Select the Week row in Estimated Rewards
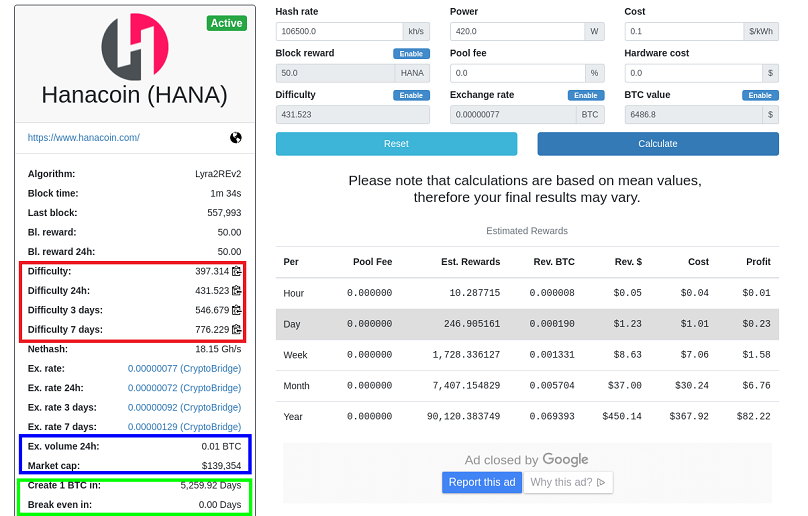Viewport: 808px width, 516px height. 527,355
